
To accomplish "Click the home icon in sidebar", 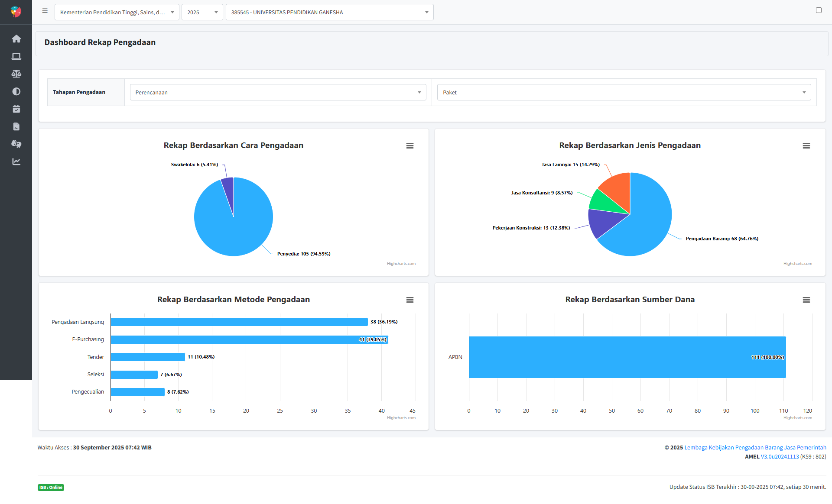I will tap(16, 39).
